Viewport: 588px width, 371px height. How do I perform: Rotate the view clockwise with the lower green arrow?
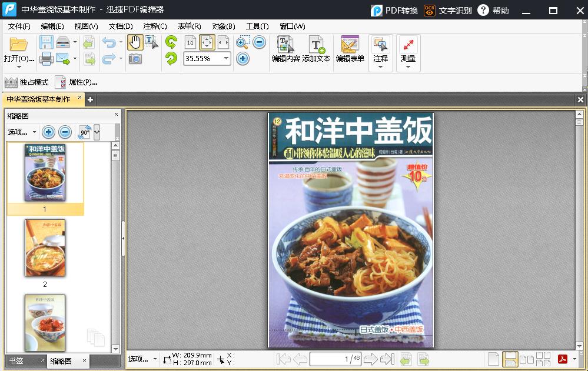(171, 58)
